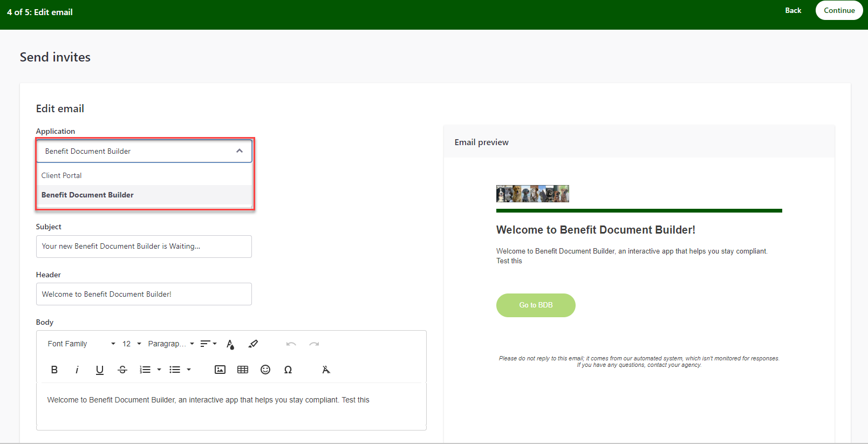
Task: Redo the last edit
Action: pyautogui.click(x=314, y=344)
